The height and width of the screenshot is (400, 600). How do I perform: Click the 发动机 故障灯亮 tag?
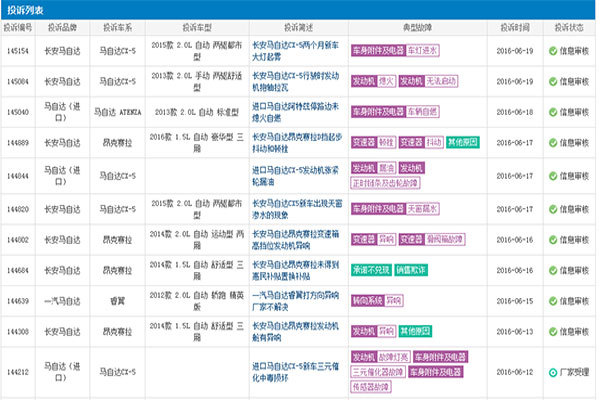381,357
